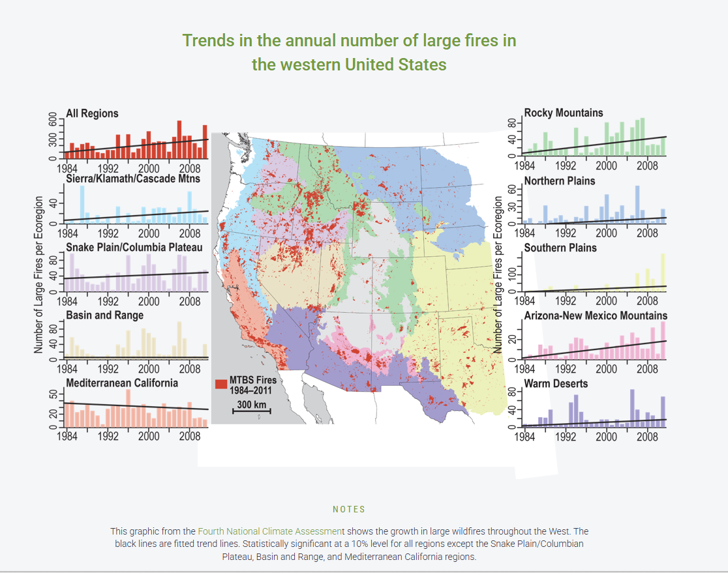
Task: Click the 'Basin and Range' chart title
Action: [x=104, y=315]
